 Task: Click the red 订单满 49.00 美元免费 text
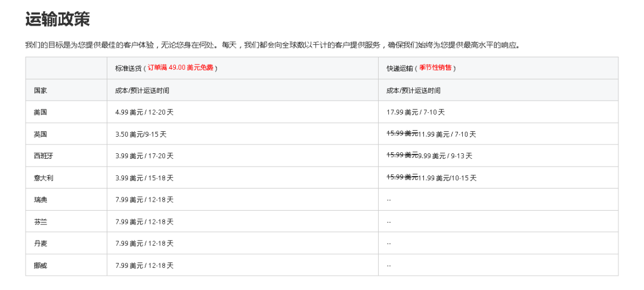click(x=181, y=68)
